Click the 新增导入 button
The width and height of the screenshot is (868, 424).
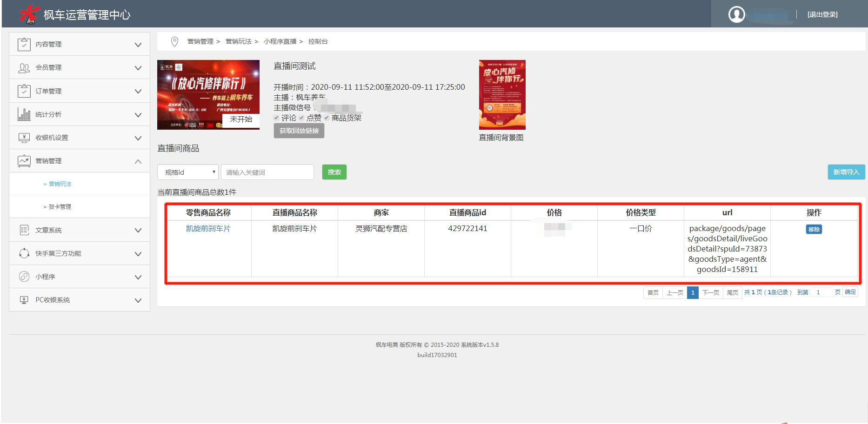[x=846, y=172]
